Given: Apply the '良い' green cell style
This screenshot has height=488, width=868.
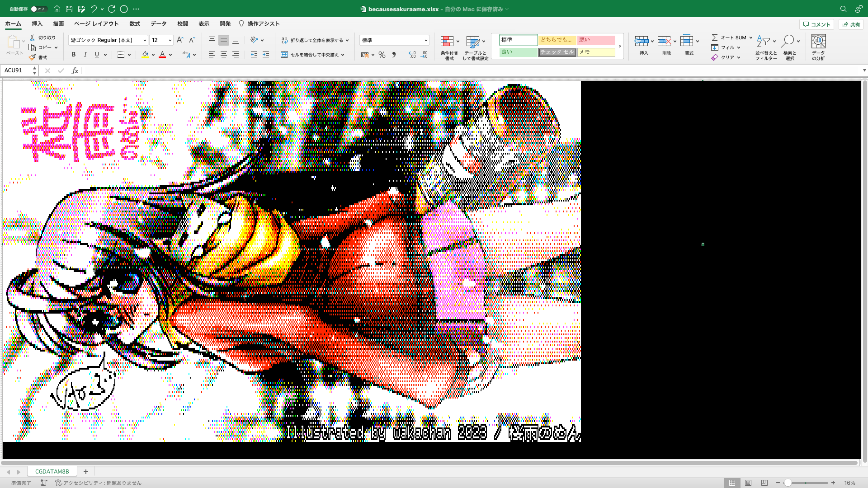Looking at the screenshot, I should pyautogui.click(x=518, y=52).
